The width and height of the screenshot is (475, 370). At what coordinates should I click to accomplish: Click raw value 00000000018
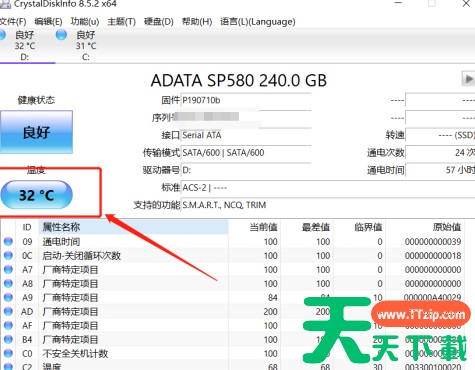pyautogui.click(x=433, y=256)
